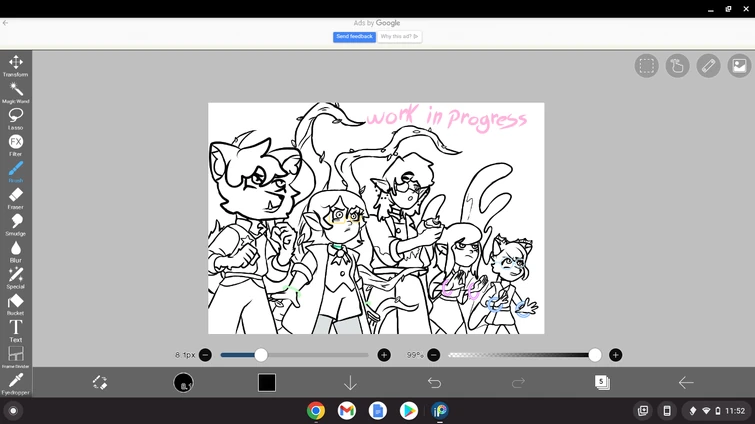The image size is (755, 424).
Task: Click the down arrow hide toolbar icon
Action: tap(350, 383)
